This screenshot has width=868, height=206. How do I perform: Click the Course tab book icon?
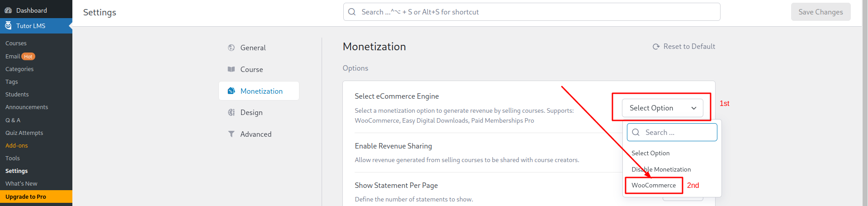pyautogui.click(x=231, y=69)
